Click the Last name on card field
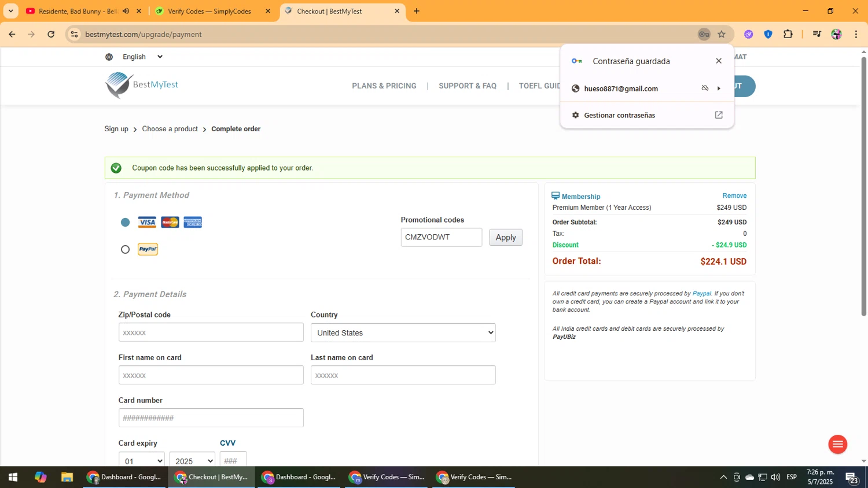868x488 pixels. tap(403, 375)
